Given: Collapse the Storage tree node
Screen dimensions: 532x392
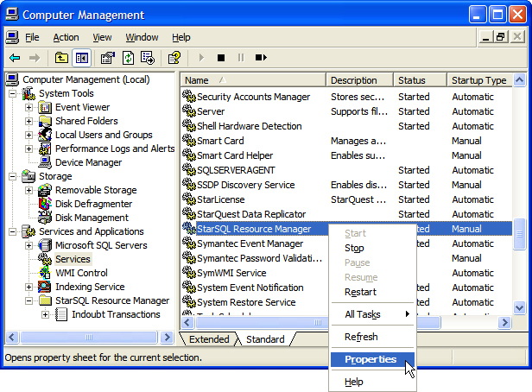Looking at the screenshot, I should coord(12,177).
